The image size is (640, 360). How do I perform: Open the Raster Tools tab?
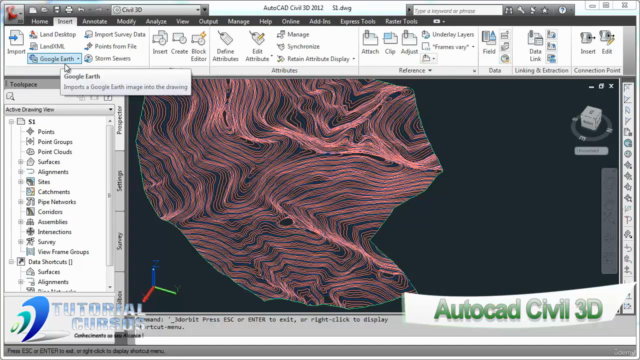(x=401, y=21)
